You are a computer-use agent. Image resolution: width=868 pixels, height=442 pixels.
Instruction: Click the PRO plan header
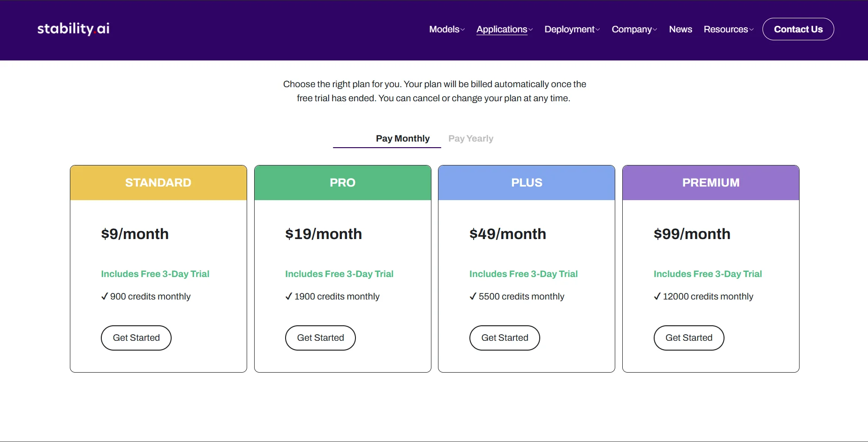[x=343, y=183]
